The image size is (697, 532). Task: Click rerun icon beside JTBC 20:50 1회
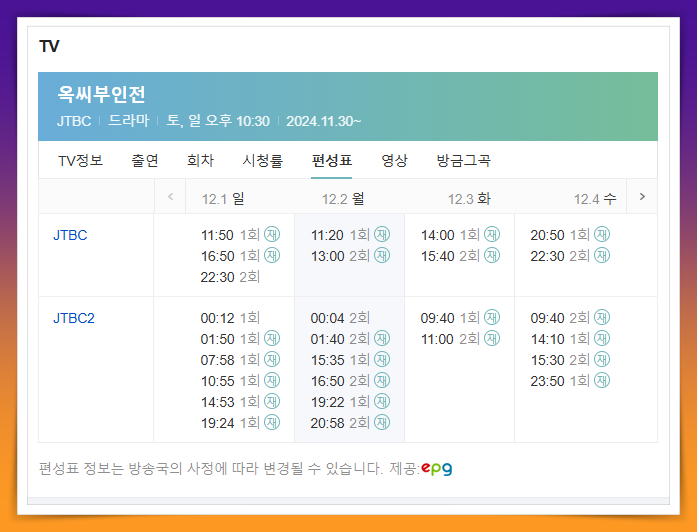[602, 234]
